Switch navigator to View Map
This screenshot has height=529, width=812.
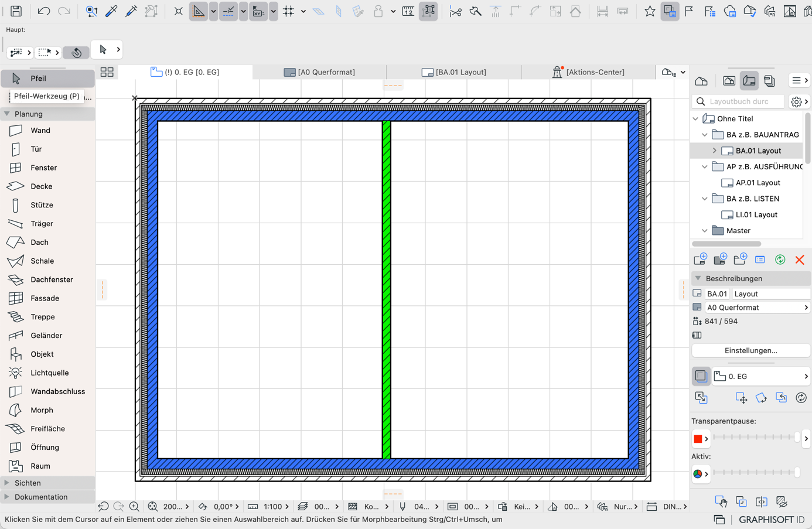tap(729, 81)
